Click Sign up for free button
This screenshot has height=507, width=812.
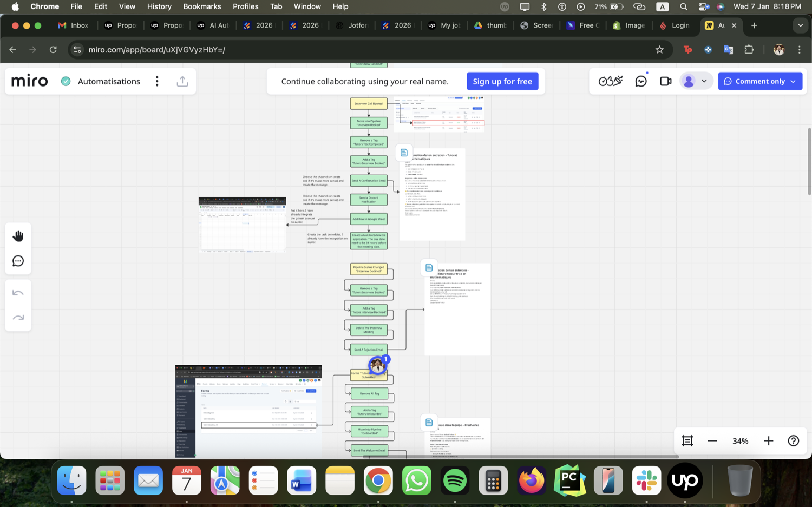[x=502, y=81]
